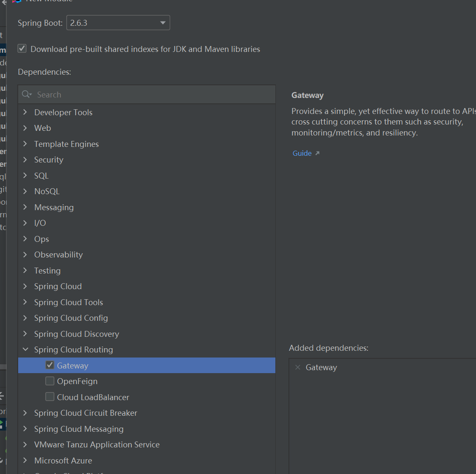Screen dimensions: 476x474
Task: Expand the Developer Tools category
Action: (25, 112)
